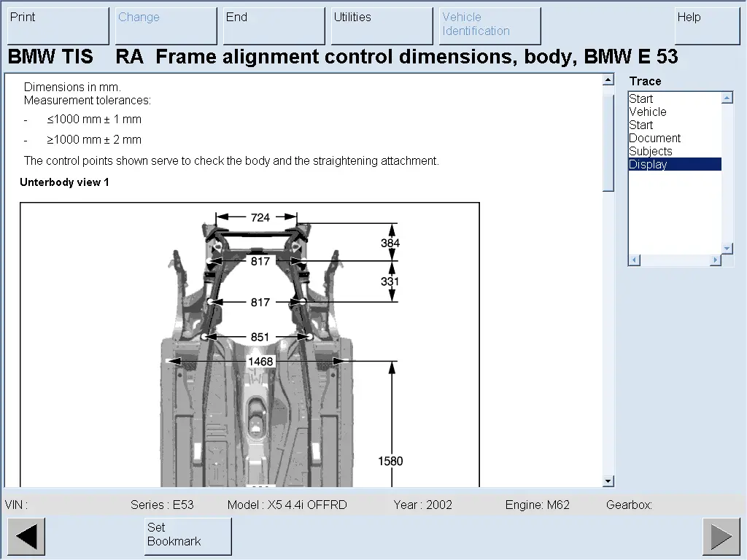This screenshot has height=560, width=747.
Task: Select Subjects in Trace list
Action: [651, 151]
